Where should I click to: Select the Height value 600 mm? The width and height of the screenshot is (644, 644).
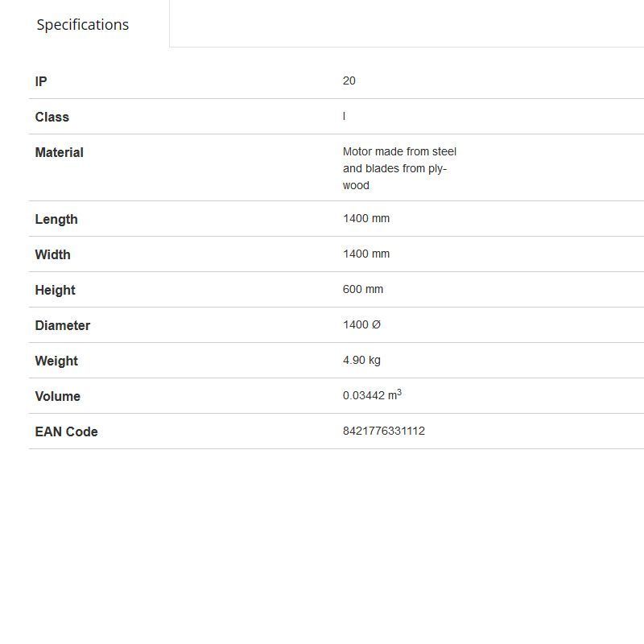tap(363, 289)
